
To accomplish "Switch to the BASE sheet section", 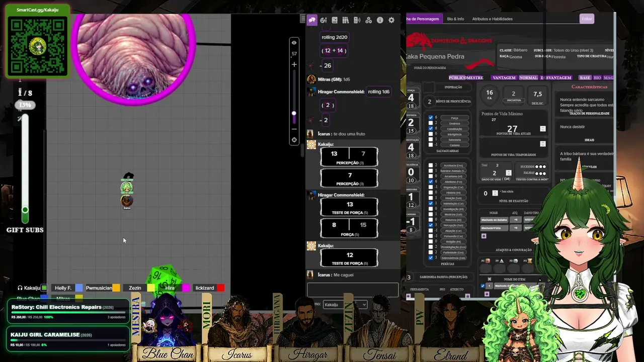I will tap(585, 78).
